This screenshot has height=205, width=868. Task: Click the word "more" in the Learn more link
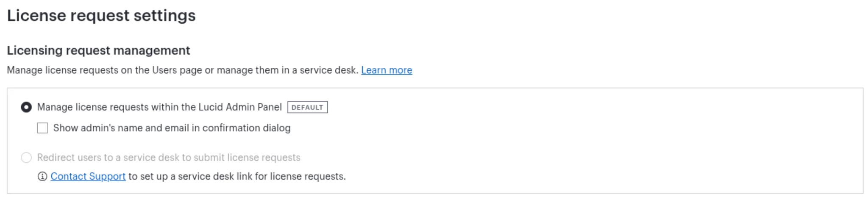(401, 70)
